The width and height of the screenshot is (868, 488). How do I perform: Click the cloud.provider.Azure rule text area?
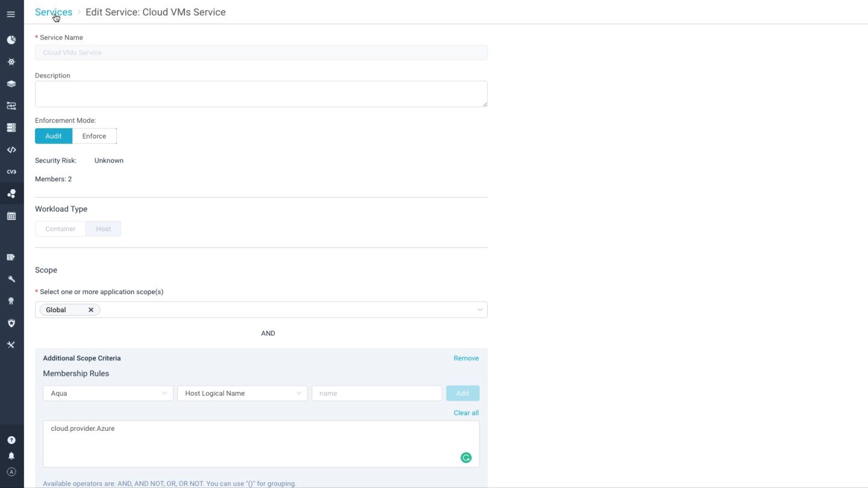pyautogui.click(x=261, y=444)
